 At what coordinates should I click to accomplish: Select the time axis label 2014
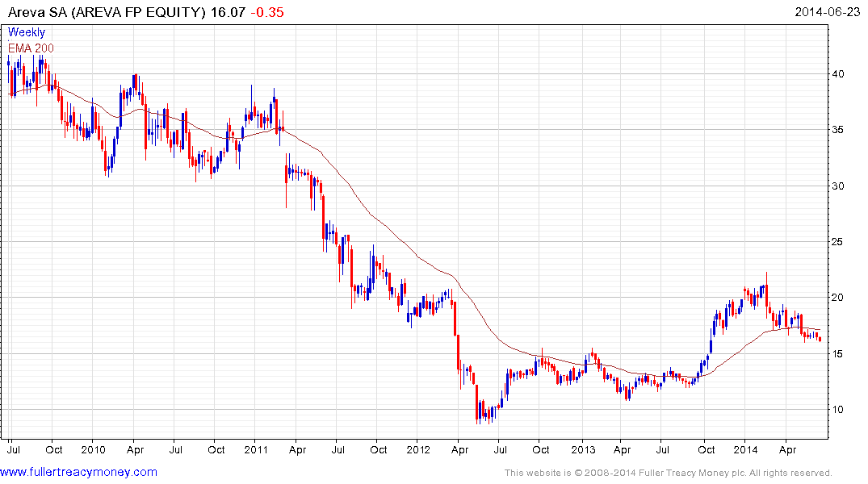(x=745, y=449)
